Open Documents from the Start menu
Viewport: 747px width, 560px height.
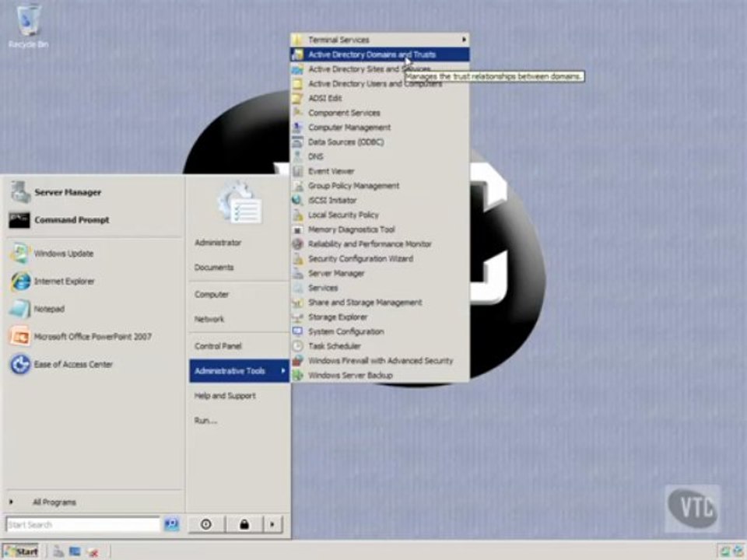[214, 267]
